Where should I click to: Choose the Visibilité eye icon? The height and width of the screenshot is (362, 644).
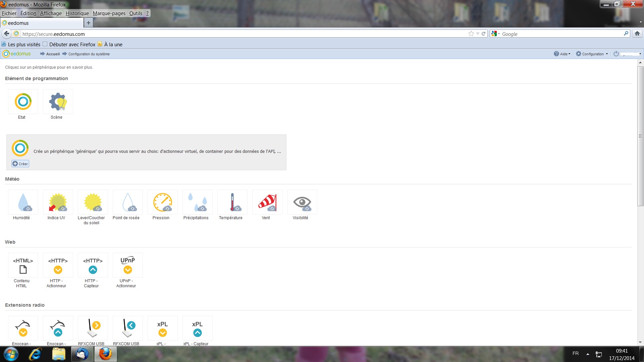point(302,202)
